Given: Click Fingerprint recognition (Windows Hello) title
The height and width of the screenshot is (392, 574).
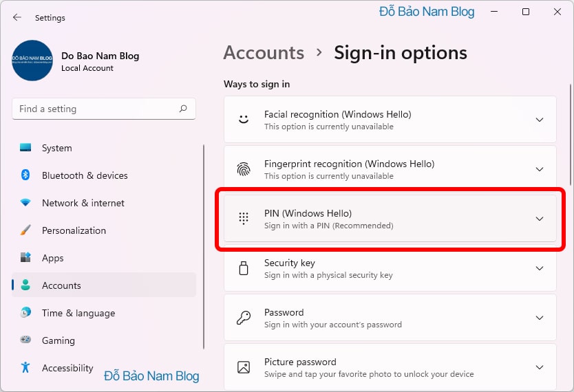Looking at the screenshot, I should coord(349,164).
